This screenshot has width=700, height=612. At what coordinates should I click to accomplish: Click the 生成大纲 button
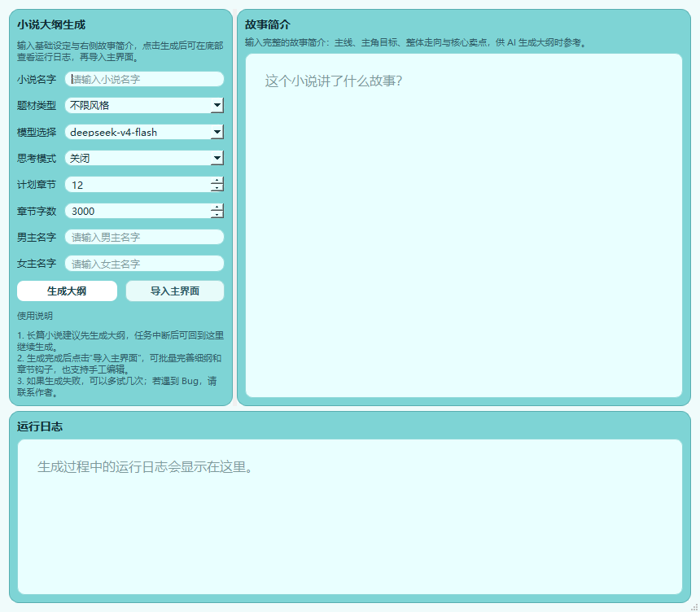click(x=67, y=291)
